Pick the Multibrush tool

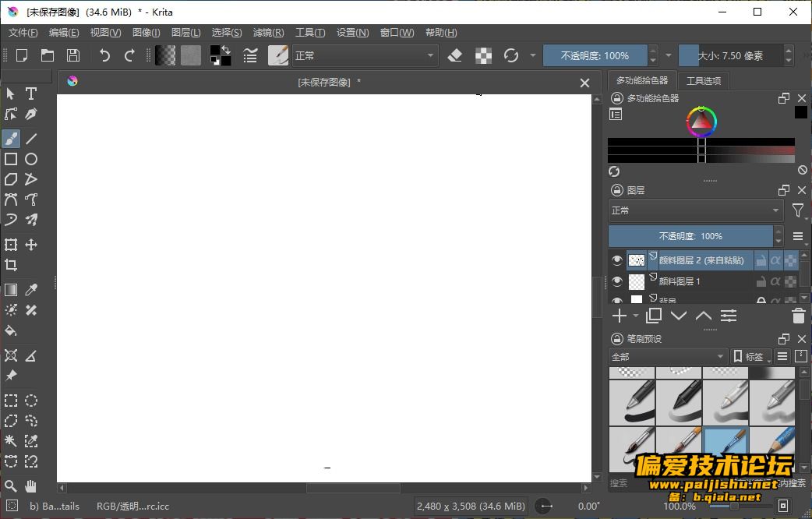(31, 220)
